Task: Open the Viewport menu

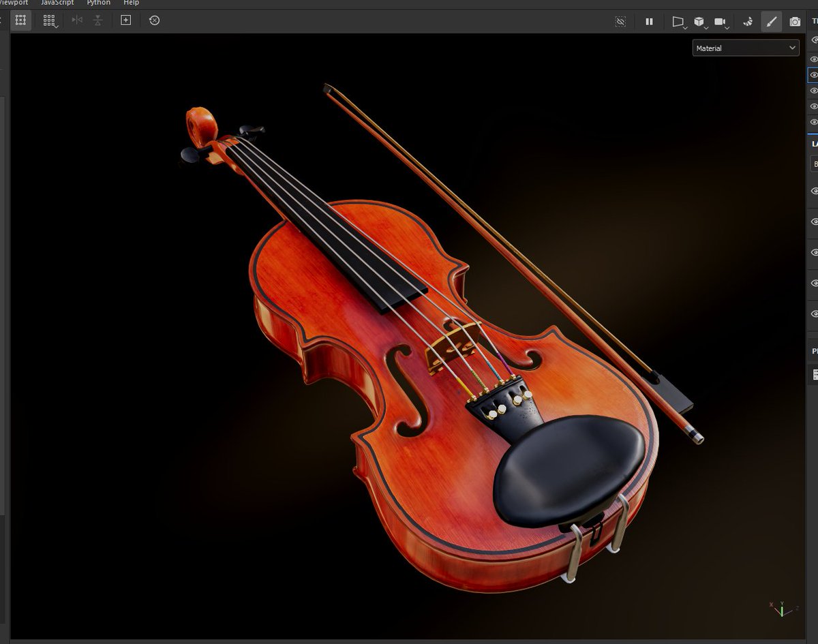Action: tap(14, 3)
